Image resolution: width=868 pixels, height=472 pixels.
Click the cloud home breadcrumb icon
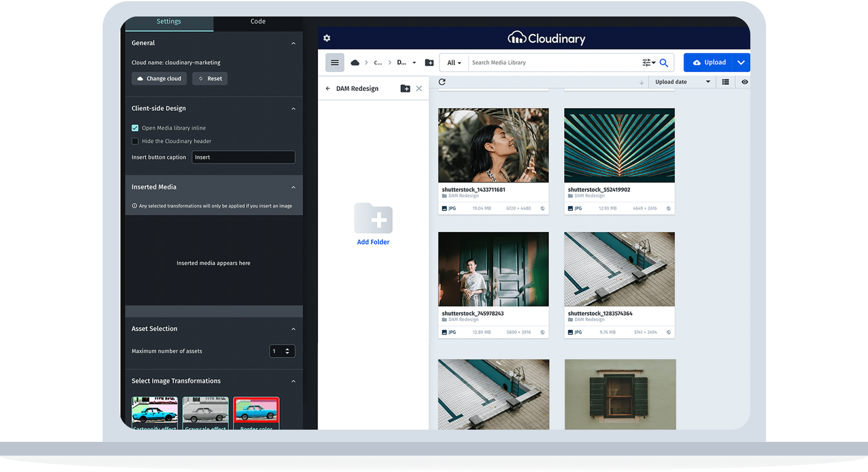(x=355, y=63)
